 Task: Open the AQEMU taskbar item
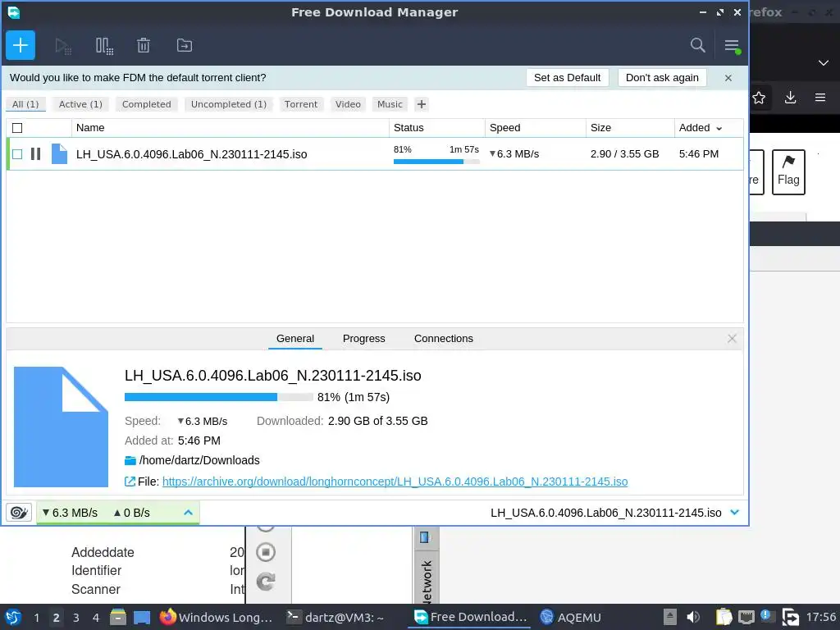(x=571, y=617)
